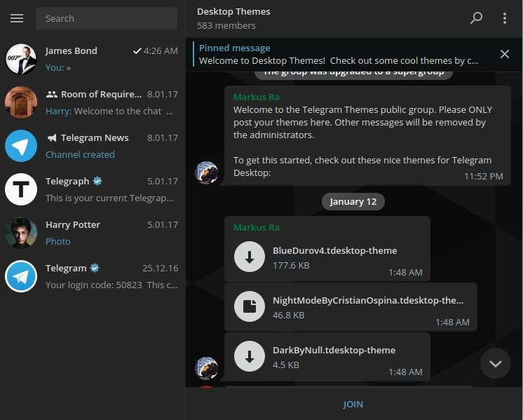Search messages in Desktop Themes chat
Screen dimensions: 523x420
click(x=476, y=18)
